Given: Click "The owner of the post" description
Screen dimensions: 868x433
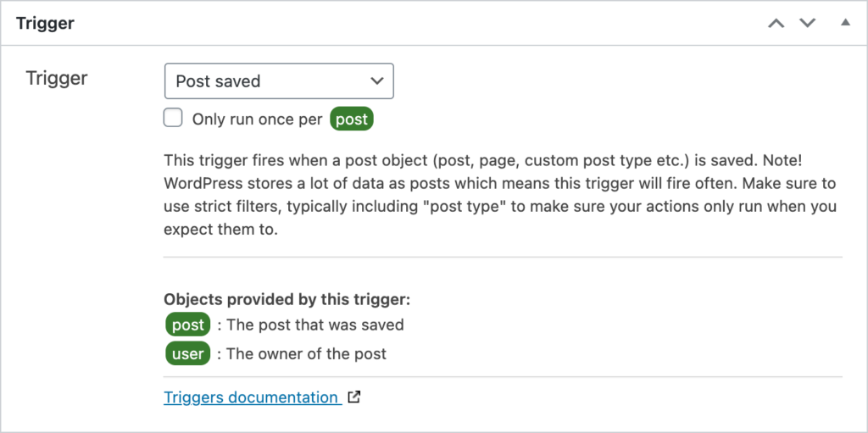Looking at the screenshot, I should (307, 354).
